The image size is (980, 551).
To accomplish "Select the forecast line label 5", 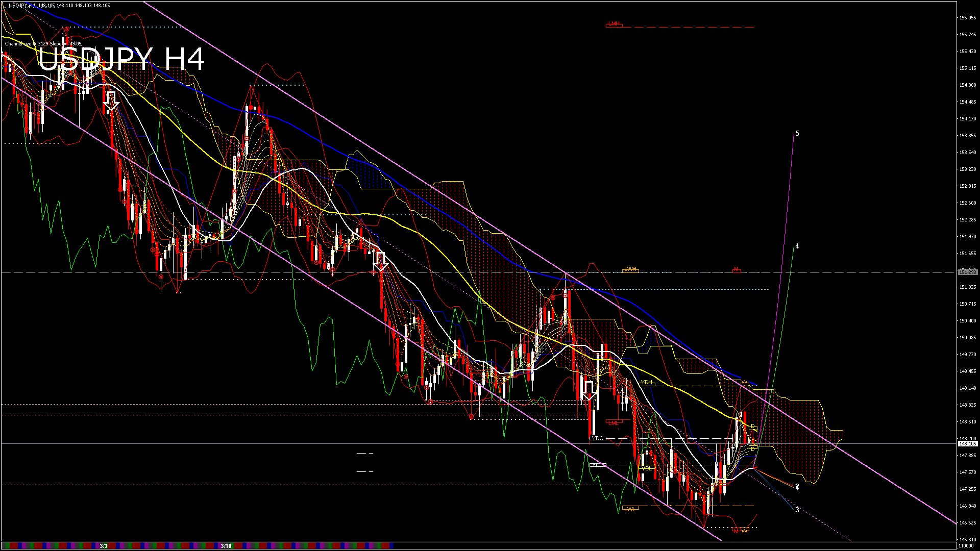I will coord(797,134).
